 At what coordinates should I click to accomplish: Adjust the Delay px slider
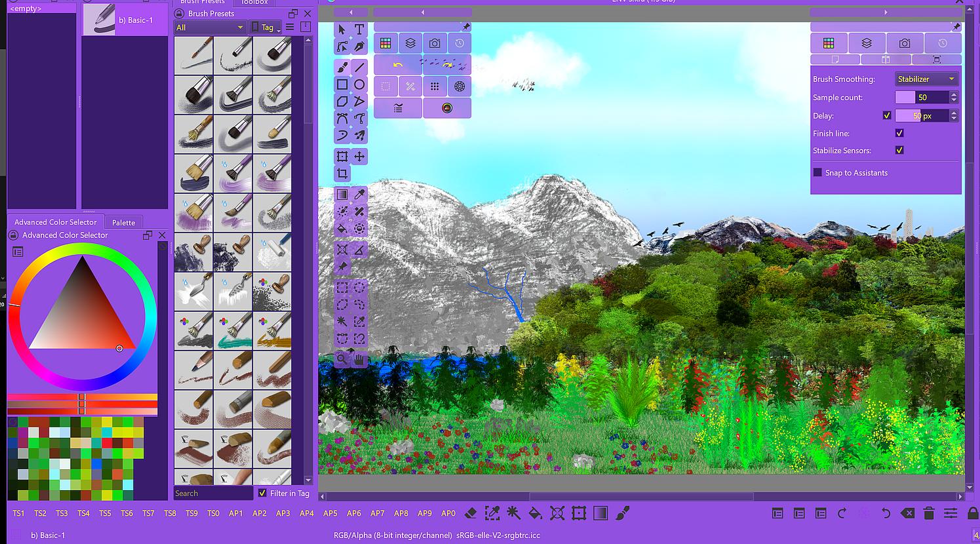[x=922, y=115]
